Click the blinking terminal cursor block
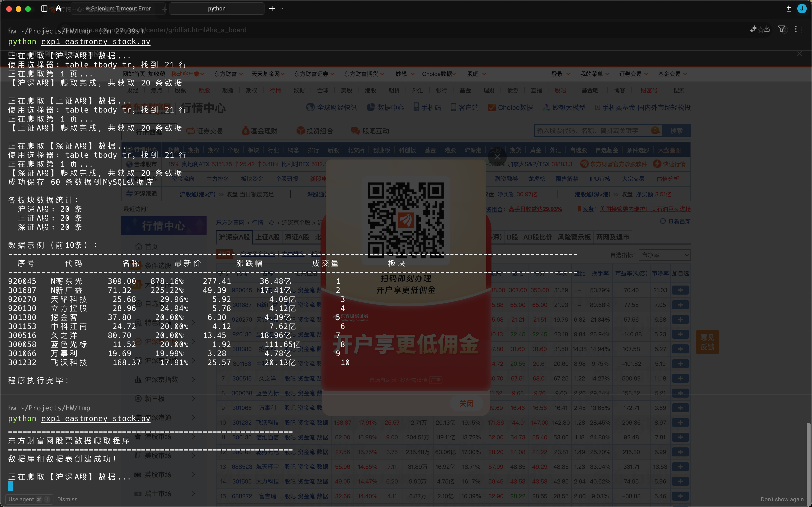 click(x=10, y=486)
